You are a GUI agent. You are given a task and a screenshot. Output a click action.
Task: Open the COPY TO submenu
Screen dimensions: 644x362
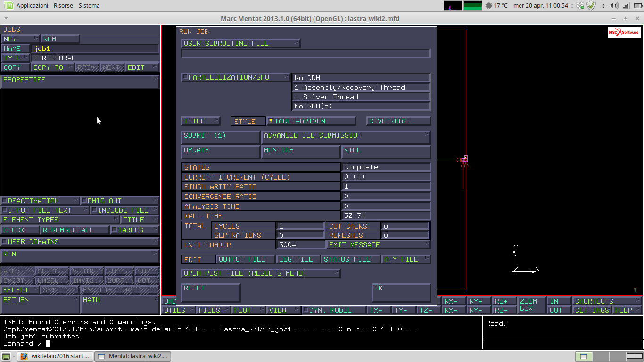coord(52,67)
